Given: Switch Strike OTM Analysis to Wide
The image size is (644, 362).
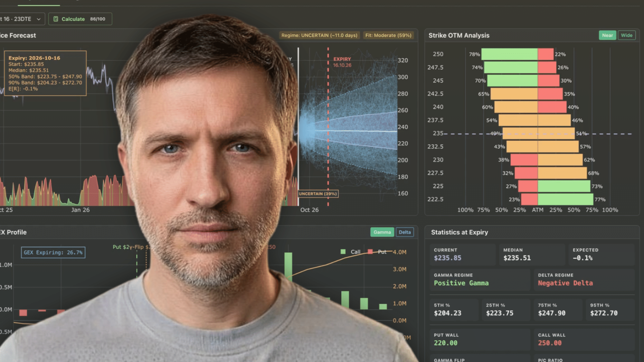Looking at the screenshot, I should pos(627,35).
